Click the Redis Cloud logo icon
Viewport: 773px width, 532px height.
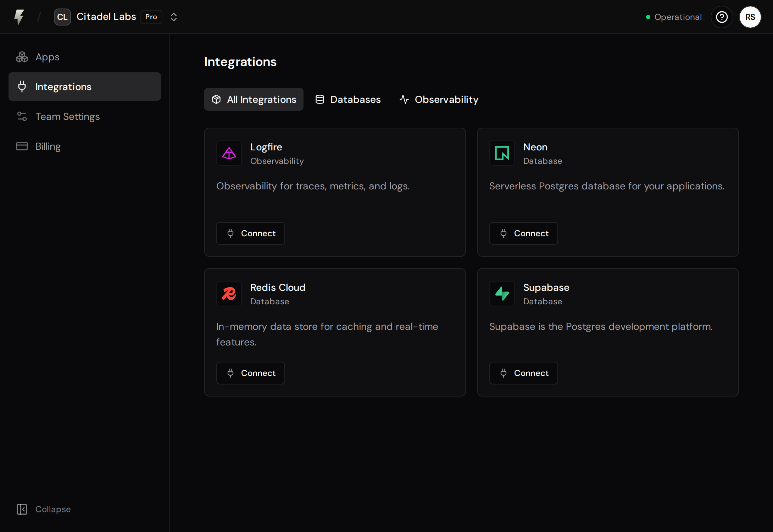pyautogui.click(x=229, y=294)
